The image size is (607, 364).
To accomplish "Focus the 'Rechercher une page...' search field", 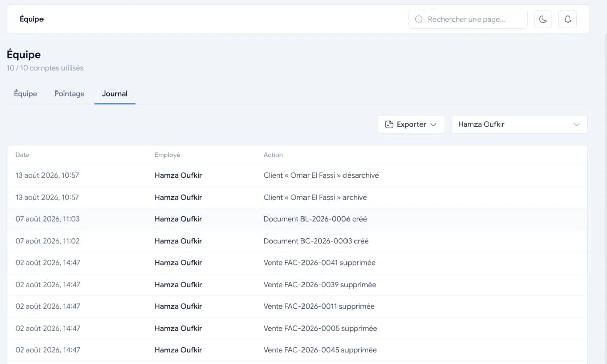I will coord(468,19).
